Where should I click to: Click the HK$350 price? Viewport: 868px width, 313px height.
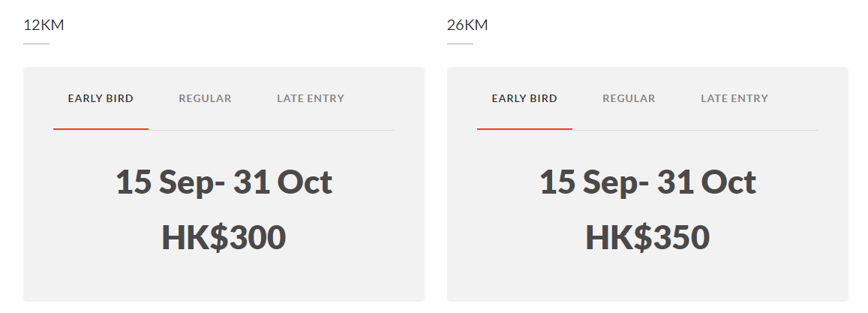coord(647,237)
